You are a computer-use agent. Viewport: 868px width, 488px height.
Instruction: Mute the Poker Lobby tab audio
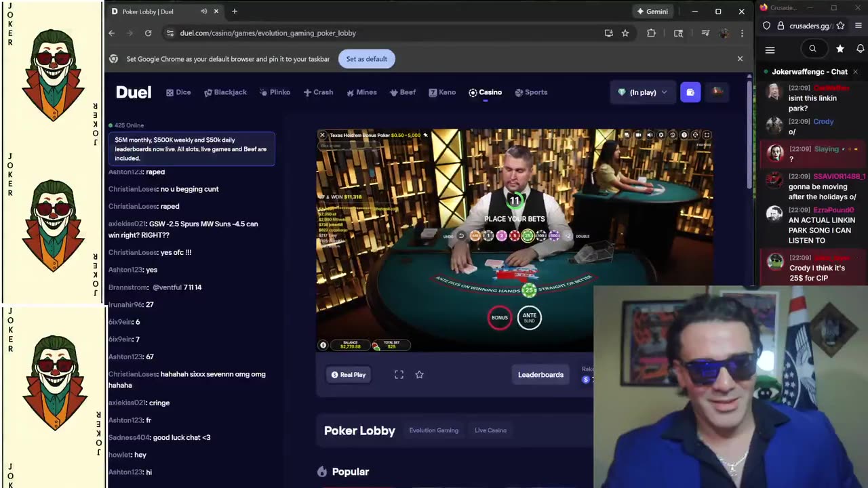203,12
